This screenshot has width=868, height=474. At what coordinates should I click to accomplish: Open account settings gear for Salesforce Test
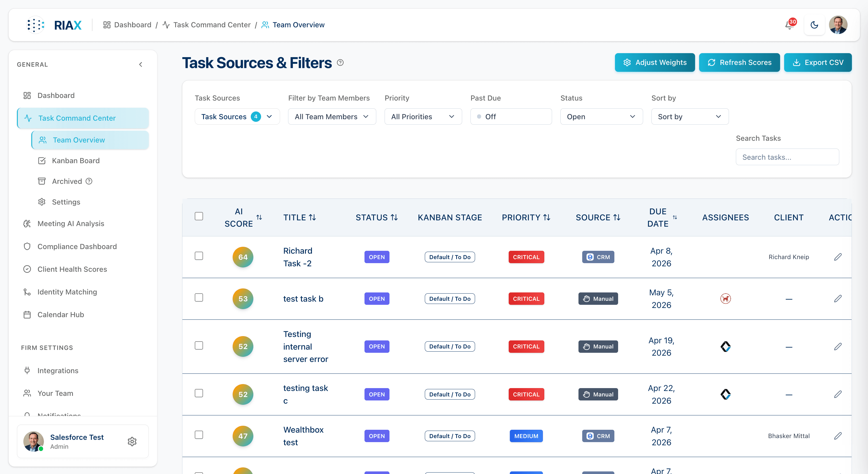132,441
